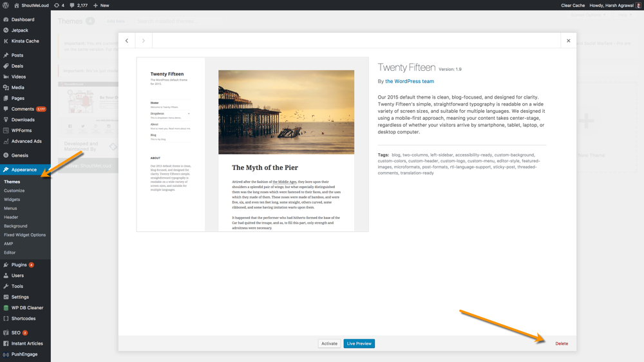Click the Twenty Fifteen theme screenshot
644x362 pixels.
point(252,144)
